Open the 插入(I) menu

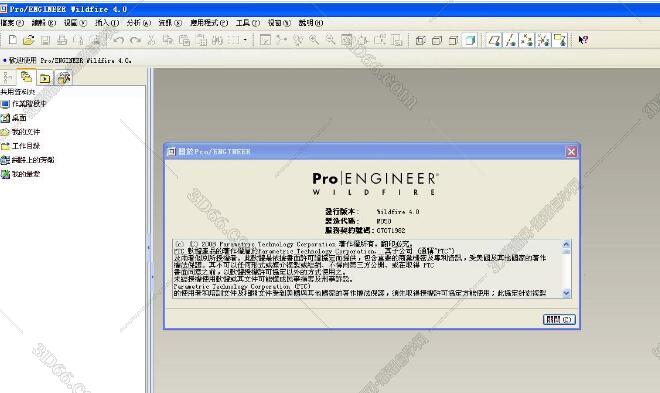pos(106,23)
